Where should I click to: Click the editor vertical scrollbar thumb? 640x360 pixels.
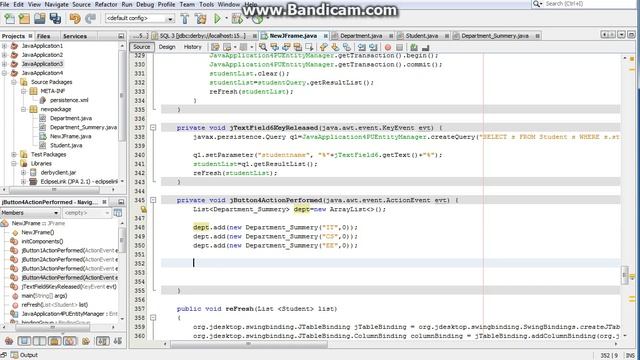625,275
